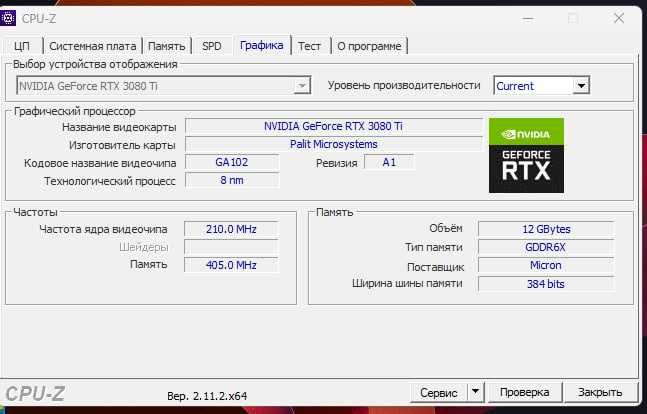Click the Объём label

(x=446, y=228)
